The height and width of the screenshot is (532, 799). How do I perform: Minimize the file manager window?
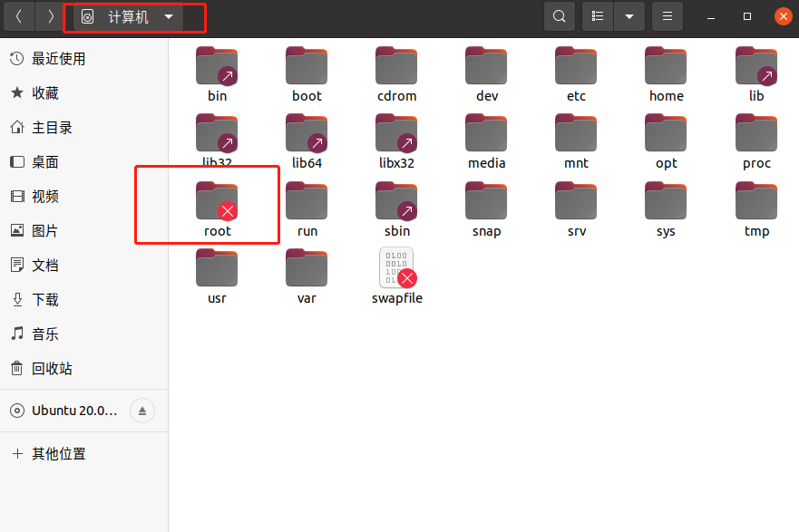click(x=711, y=17)
